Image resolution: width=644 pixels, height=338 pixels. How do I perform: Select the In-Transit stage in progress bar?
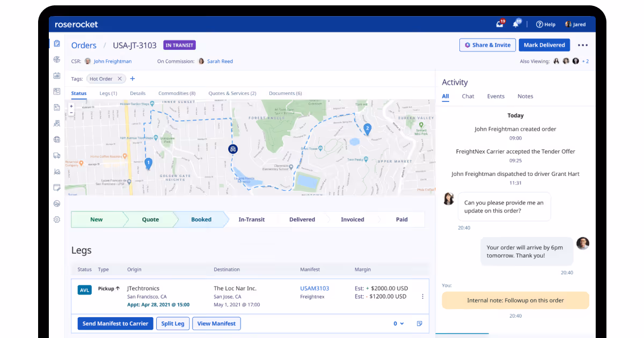pos(252,219)
